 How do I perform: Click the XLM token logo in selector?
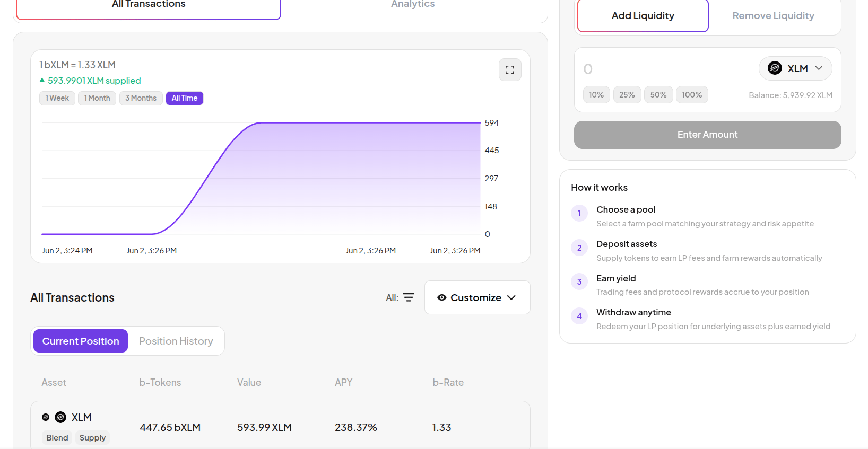click(x=775, y=68)
